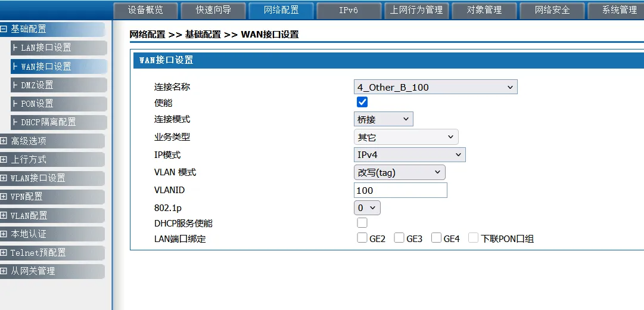Viewport: 644px width, 310px height.
Task: Select PON设置 in the sidebar
Action: tap(59, 104)
